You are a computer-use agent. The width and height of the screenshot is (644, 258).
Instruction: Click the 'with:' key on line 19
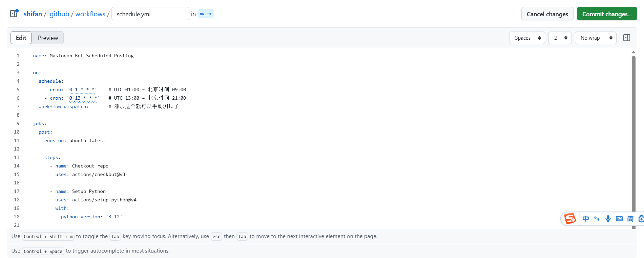point(62,208)
